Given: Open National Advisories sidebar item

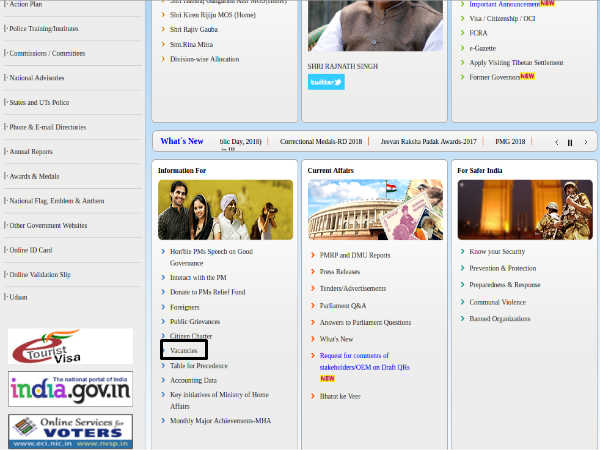Looking at the screenshot, I should pyautogui.click(x=37, y=78).
